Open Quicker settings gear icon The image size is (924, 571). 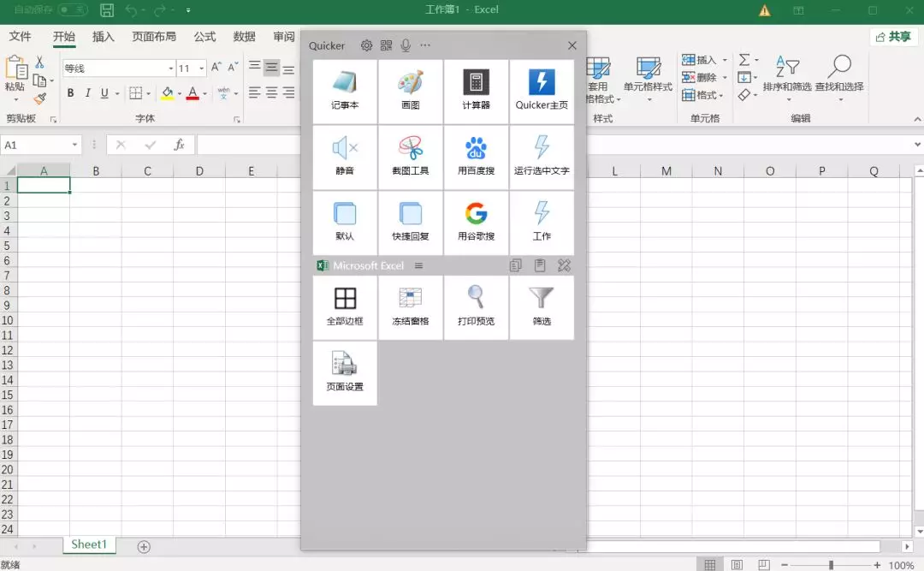click(366, 45)
